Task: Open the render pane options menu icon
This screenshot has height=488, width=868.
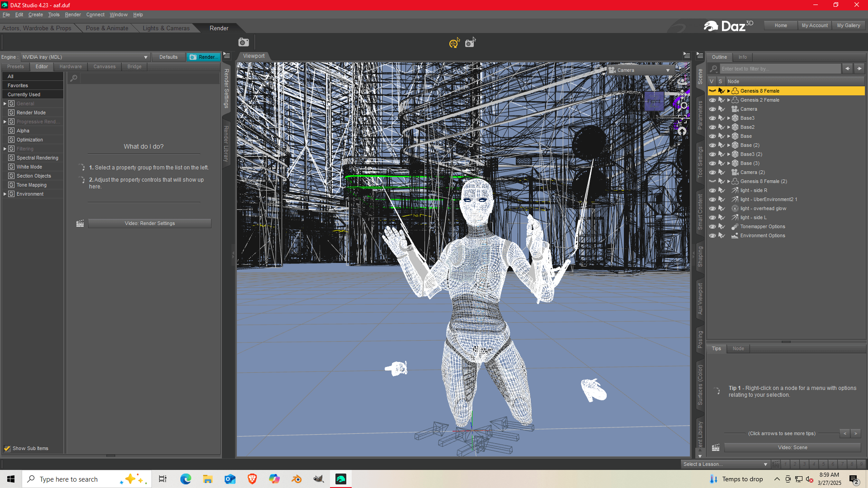Action: 227,56
